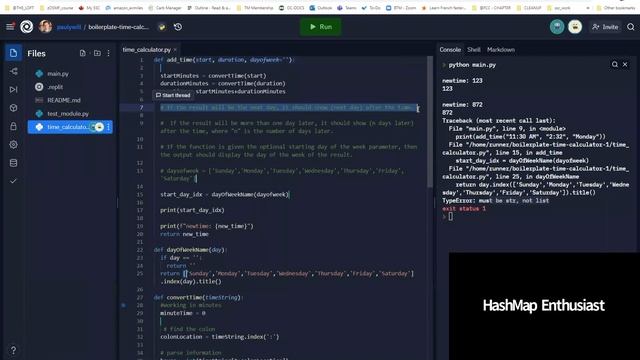This screenshot has height=360, width=640.
Task: Select the Files sidebar icon
Action: [13, 53]
